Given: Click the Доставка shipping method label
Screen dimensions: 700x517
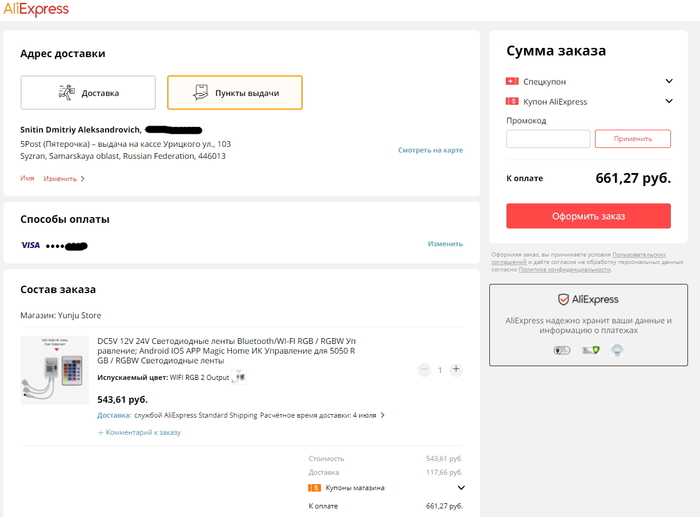Looking at the screenshot, I should [114, 415].
